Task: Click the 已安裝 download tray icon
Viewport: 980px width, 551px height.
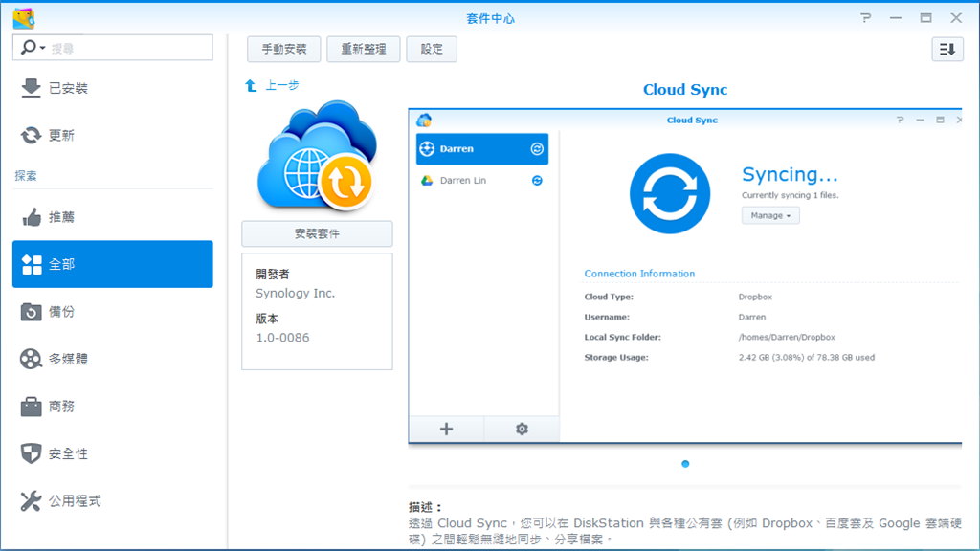Action: pos(31,88)
